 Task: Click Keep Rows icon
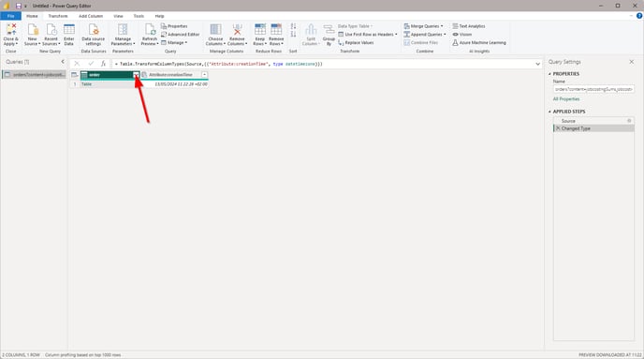(x=260, y=30)
